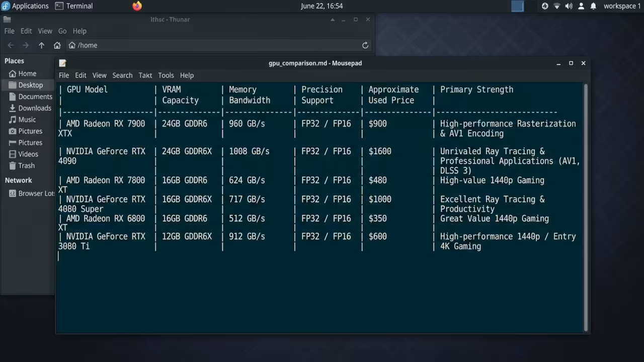Click the accessibility tray icon
The width and height of the screenshot is (644, 362).
click(x=545, y=6)
